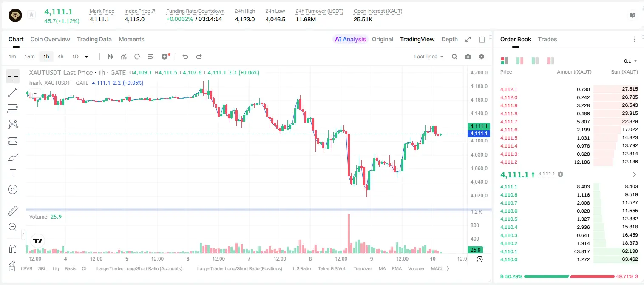Open the Last Price dropdown

(428, 57)
